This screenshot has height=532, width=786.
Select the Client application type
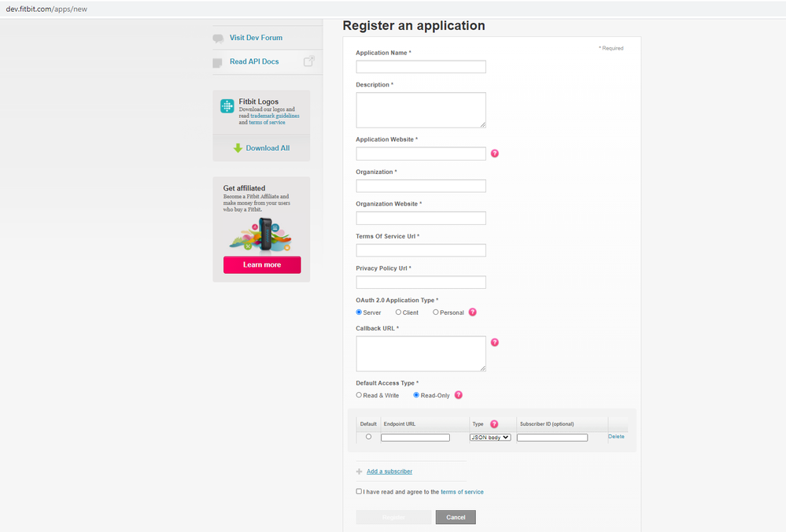pos(399,312)
